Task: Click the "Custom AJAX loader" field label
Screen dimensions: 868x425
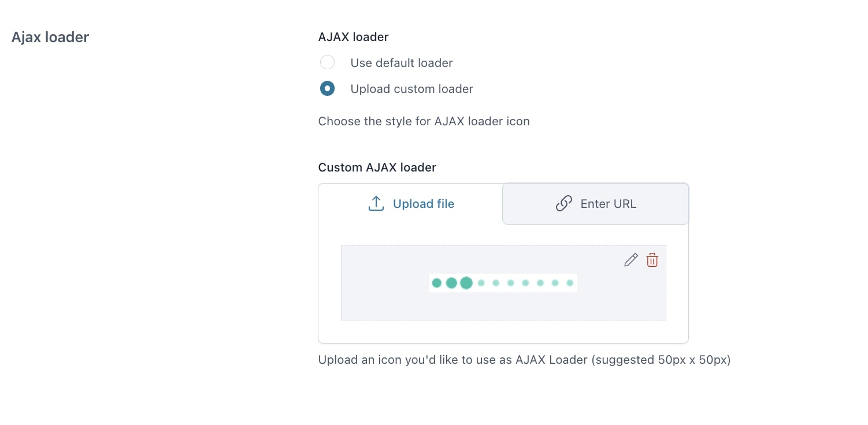Action: 377,167
